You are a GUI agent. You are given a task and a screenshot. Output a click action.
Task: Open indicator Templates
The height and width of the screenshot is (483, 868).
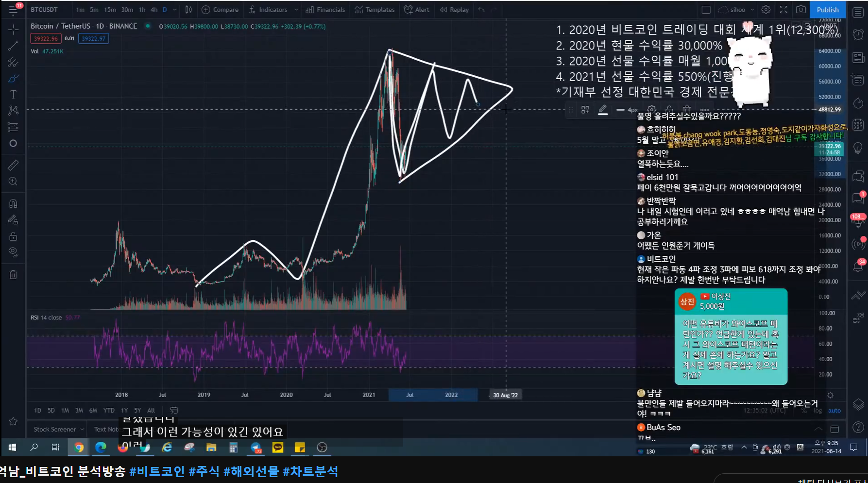tap(374, 10)
